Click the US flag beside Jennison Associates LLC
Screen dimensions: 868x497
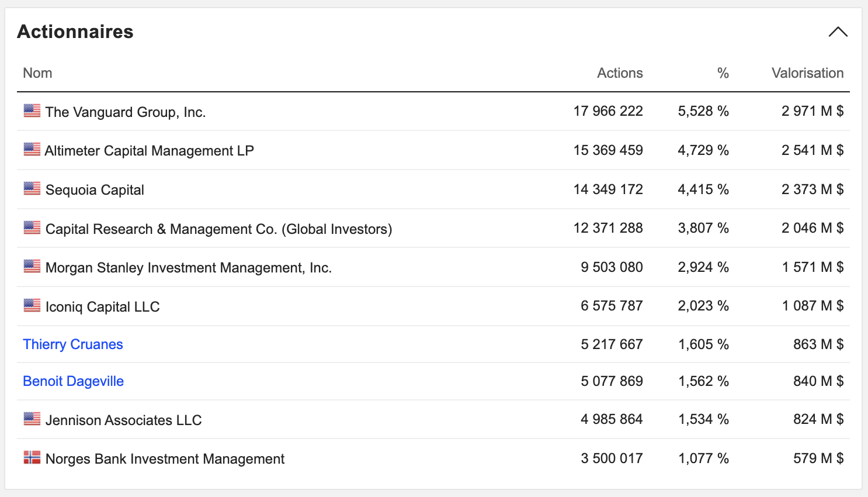click(32, 419)
